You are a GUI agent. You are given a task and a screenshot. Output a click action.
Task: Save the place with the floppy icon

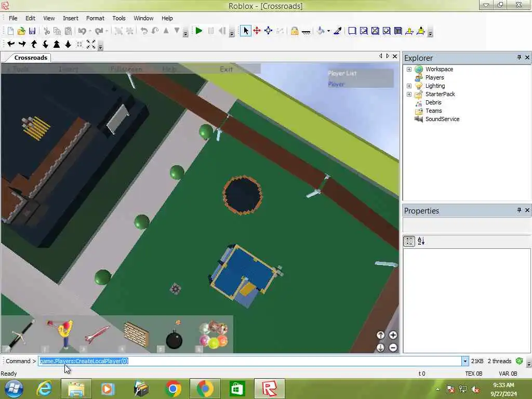32,31
